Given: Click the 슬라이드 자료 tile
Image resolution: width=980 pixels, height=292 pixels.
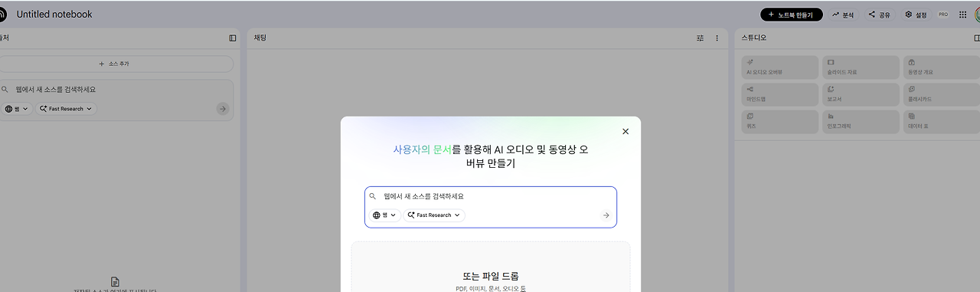Looking at the screenshot, I should click(861, 67).
